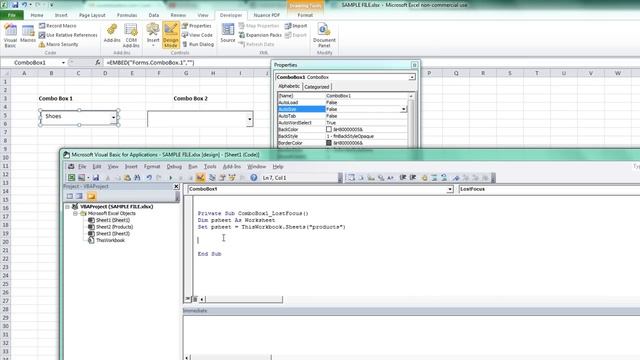Click the BackColor color swatch

pos(329,129)
